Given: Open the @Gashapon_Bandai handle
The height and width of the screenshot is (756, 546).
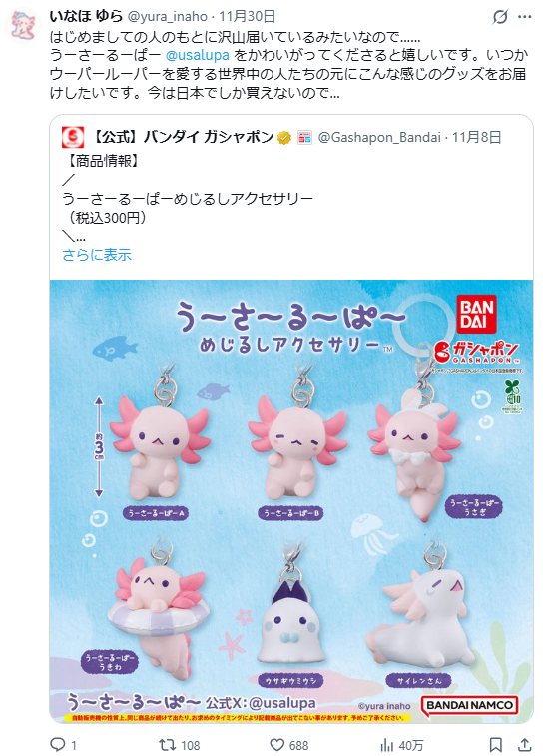Looking at the screenshot, I should [x=379, y=138].
